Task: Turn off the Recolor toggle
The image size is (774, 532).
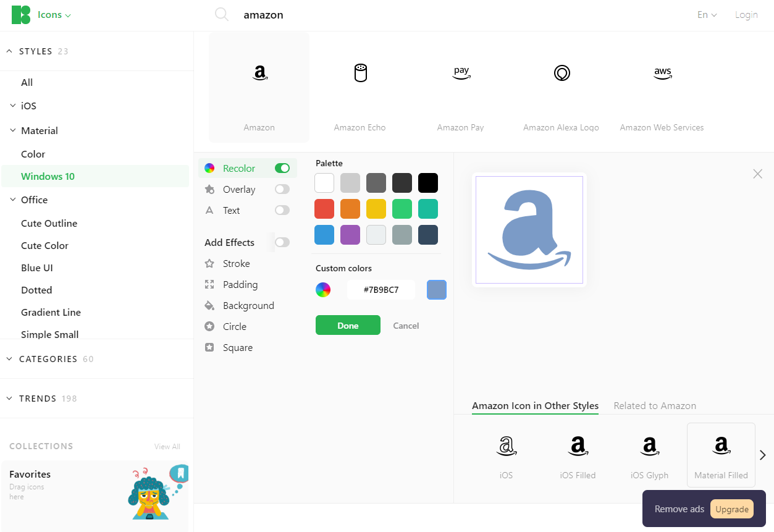Action: click(282, 168)
